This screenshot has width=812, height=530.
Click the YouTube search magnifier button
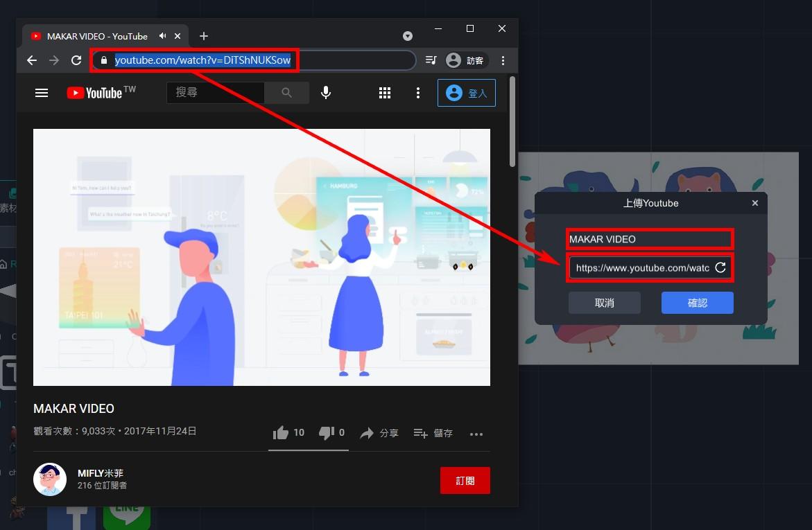(x=287, y=93)
